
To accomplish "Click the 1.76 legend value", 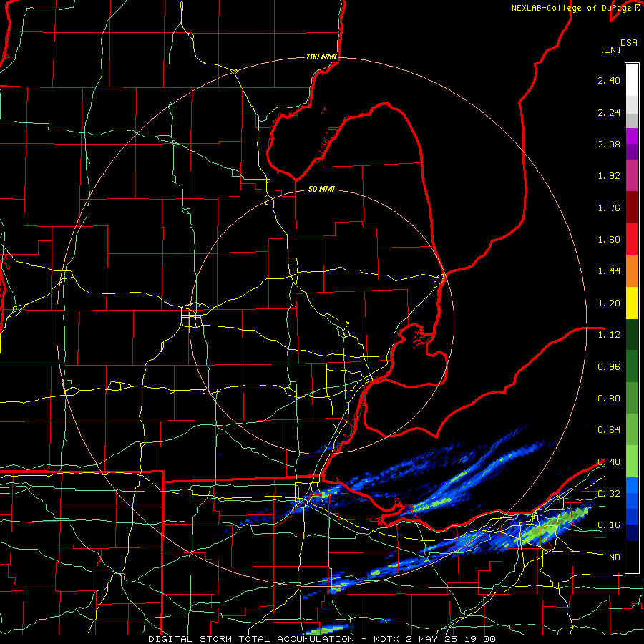I will click(609, 208).
